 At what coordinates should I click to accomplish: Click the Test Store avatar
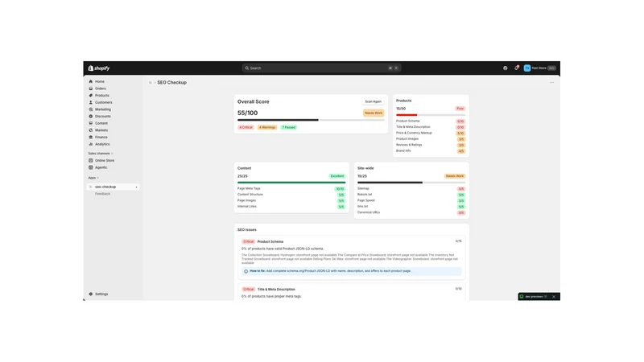527,68
